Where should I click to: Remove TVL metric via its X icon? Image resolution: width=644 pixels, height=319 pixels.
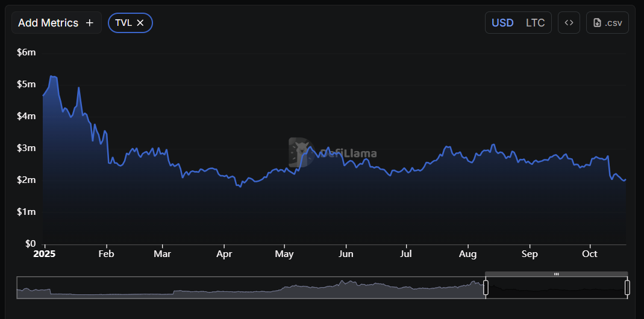click(x=140, y=23)
